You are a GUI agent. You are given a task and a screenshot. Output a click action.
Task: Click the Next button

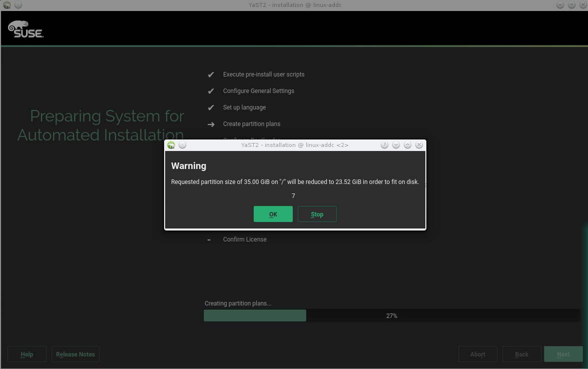(x=563, y=354)
